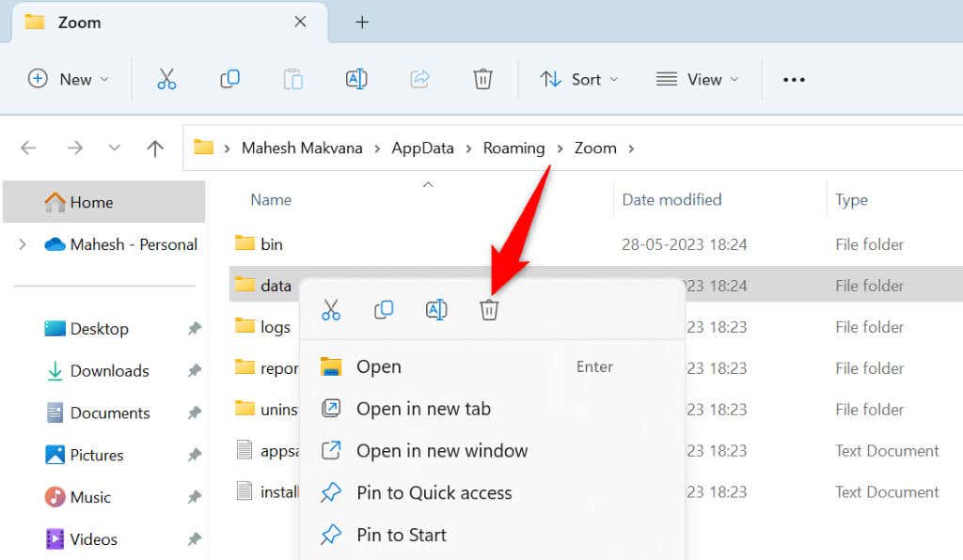Sort by the Date modified column header

pyautogui.click(x=671, y=200)
